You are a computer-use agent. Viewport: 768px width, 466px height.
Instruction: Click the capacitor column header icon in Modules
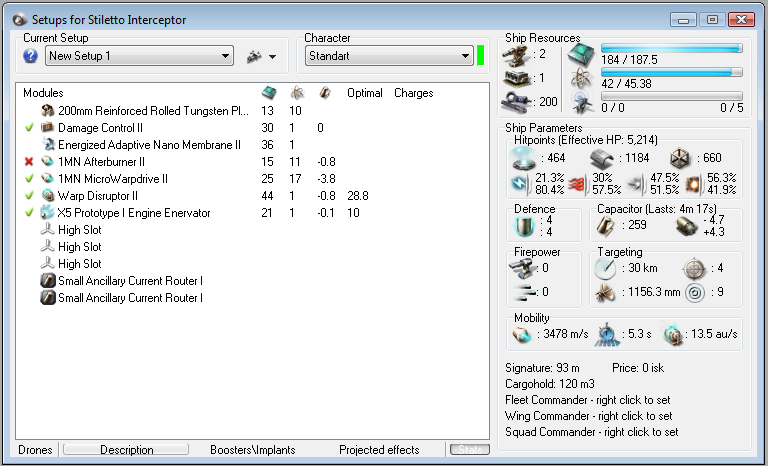pyautogui.click(x=324, y=93)
